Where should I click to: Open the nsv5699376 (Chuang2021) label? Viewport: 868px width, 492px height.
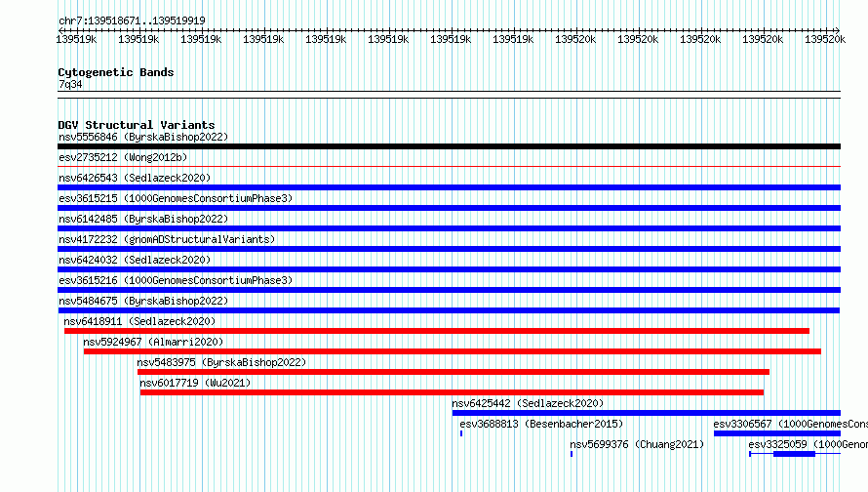(x=637, y=444)
